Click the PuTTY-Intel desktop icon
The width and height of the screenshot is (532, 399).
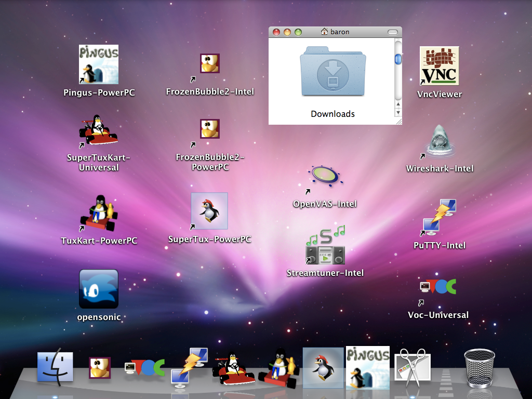tap(440, 218)
